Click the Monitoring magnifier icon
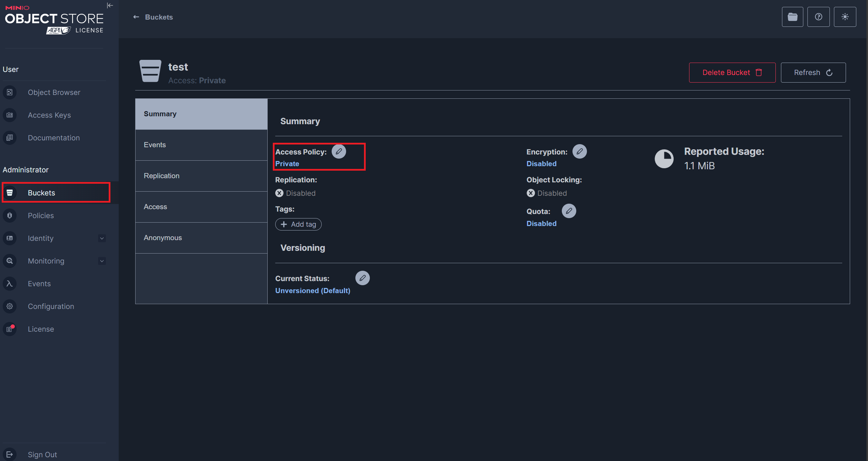 click(x=10, y=261)
